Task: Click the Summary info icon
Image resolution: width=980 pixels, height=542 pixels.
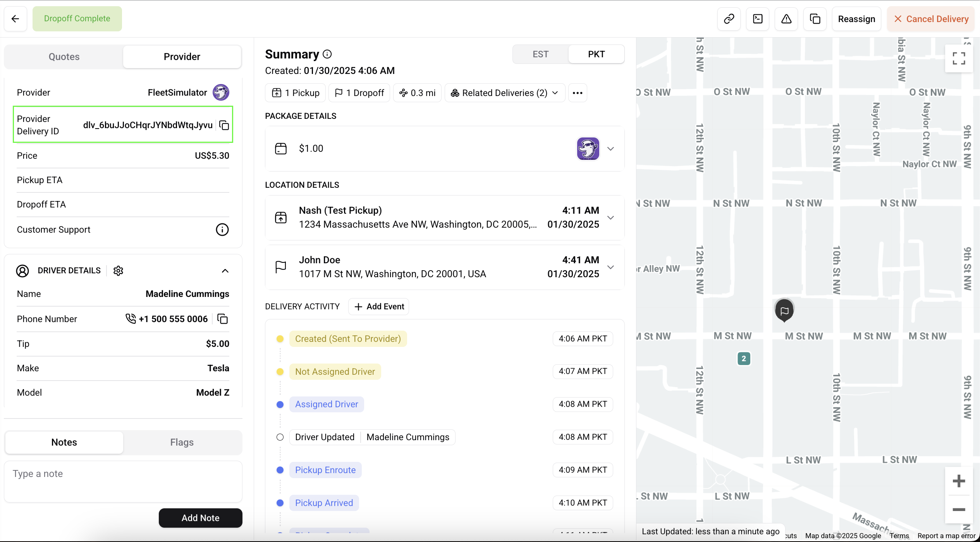Action: pos(327,54)
